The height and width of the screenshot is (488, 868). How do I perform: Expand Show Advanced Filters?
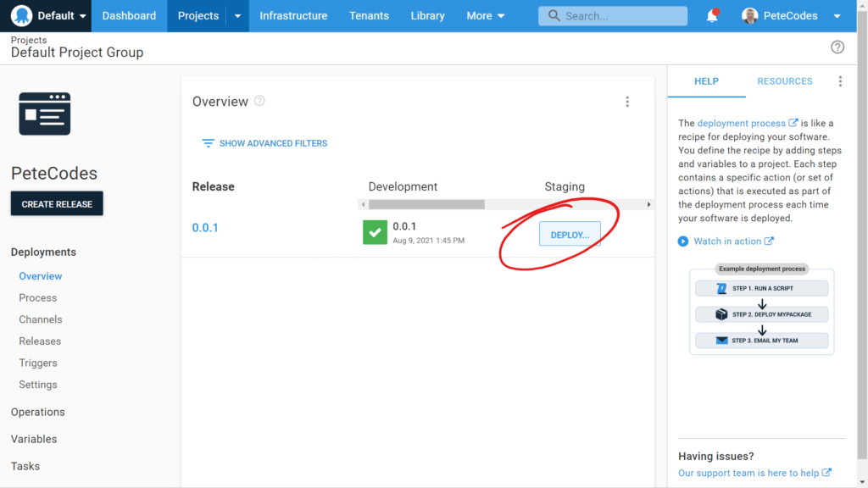[x=264, y=143]
